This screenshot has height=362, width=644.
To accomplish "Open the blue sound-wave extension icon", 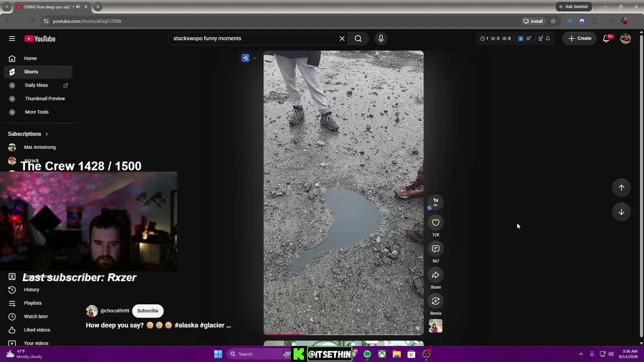I will click(x=570, y=21).
